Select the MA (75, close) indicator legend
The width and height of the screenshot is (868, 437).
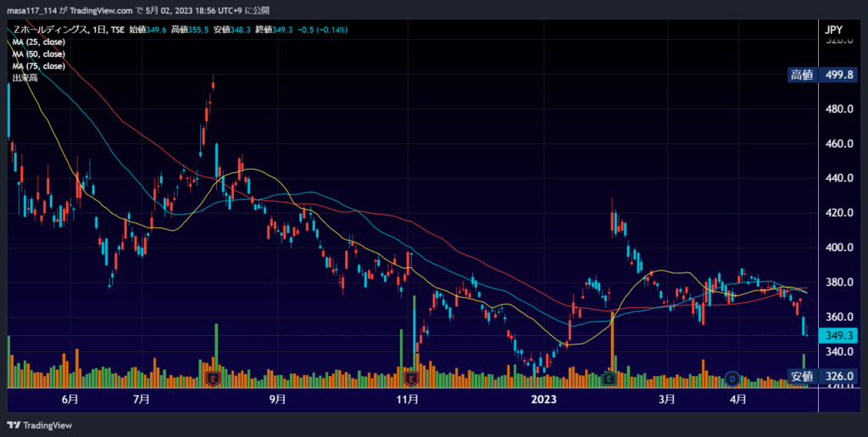pos(39,66)
